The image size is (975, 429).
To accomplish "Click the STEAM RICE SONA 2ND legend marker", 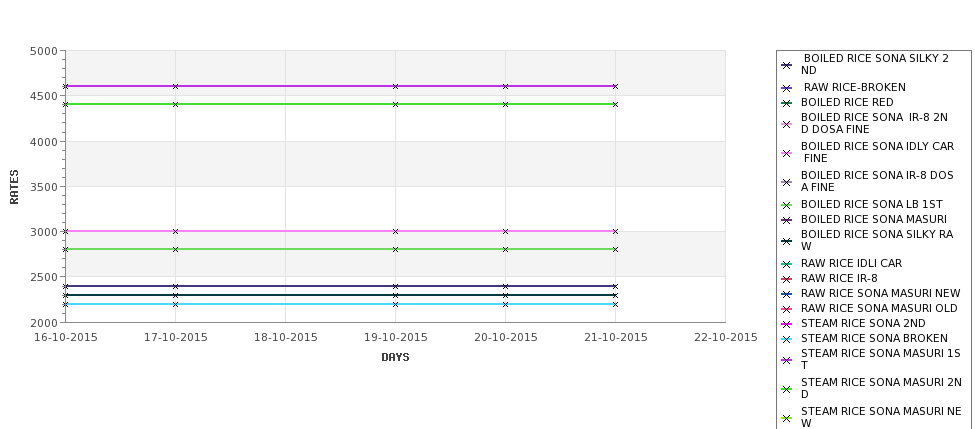I will pyautogui.click(x=787, y=324).
